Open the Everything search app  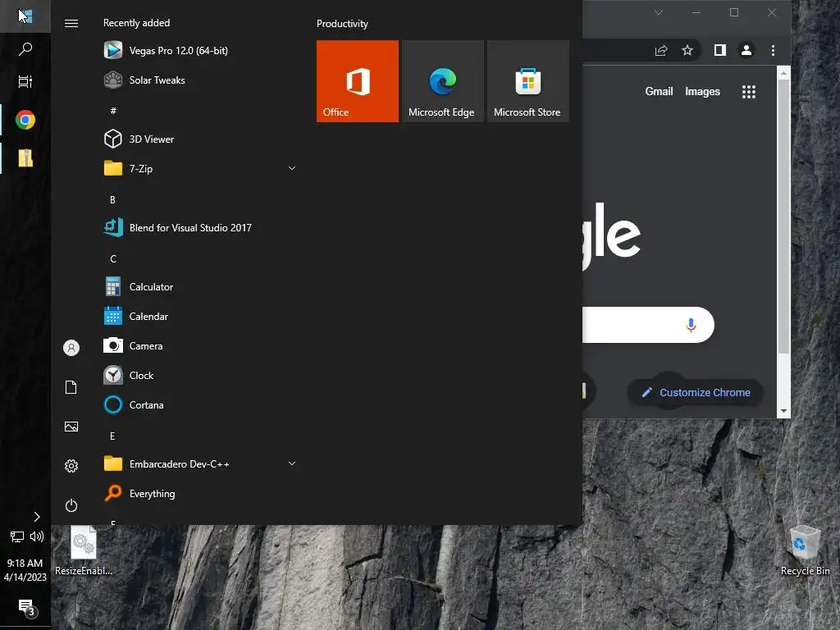tap(199, 493)
